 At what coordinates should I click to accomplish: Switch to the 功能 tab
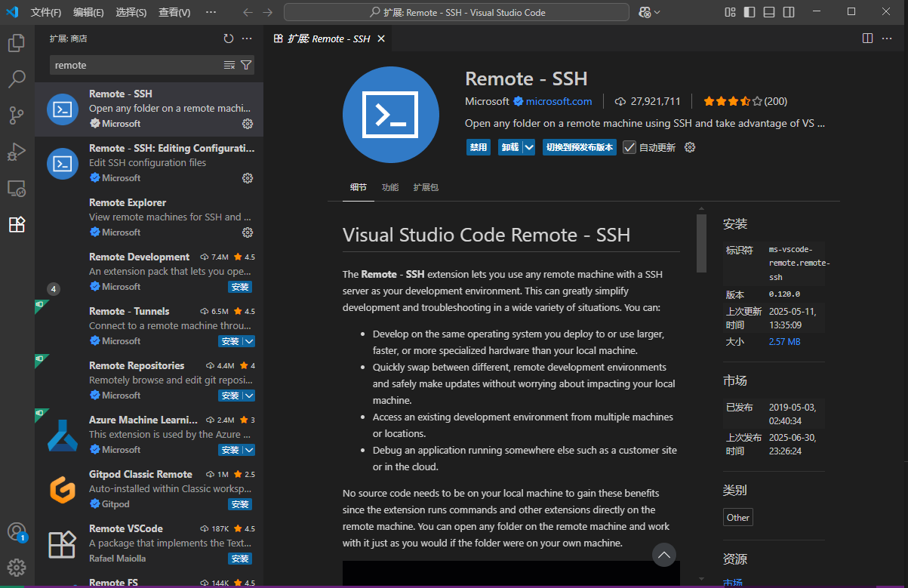(389, 187)
